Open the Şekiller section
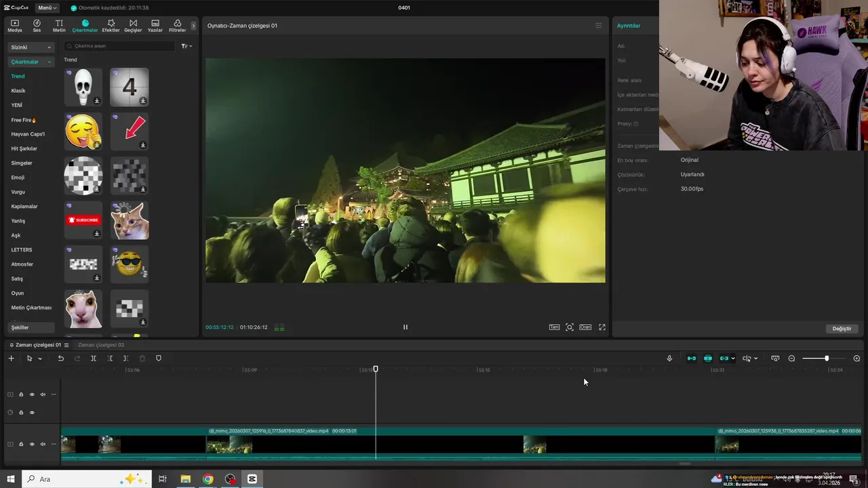The width and height of the screenshot is (868, 488). (x=31, y=327)
